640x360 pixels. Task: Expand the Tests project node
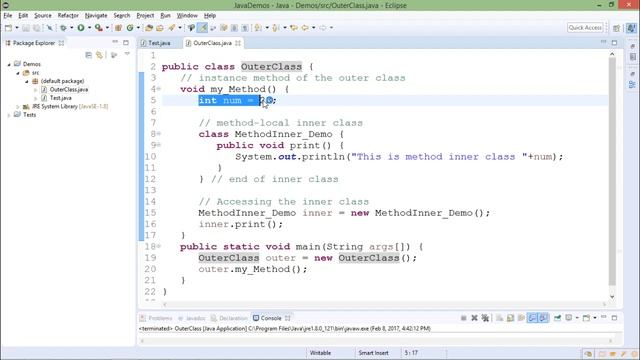[x=9, y=115]
